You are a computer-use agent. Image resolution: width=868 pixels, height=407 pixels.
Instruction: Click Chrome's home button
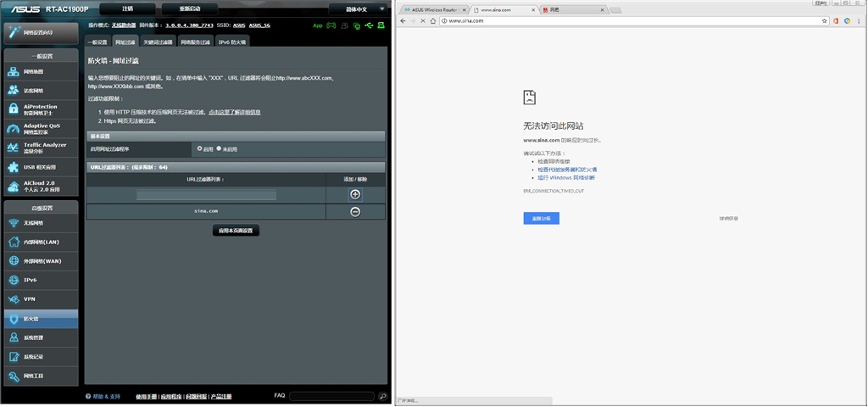(x=432, y=20)
